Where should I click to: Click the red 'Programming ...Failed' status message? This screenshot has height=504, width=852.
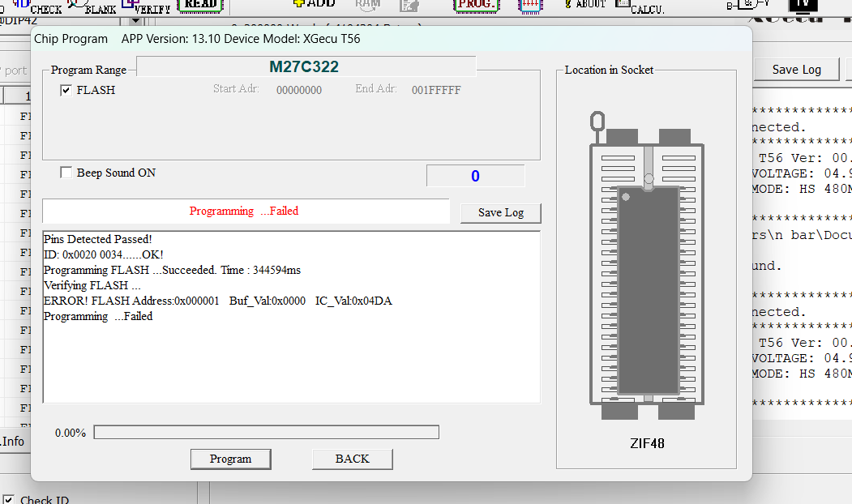coord(244,211)
